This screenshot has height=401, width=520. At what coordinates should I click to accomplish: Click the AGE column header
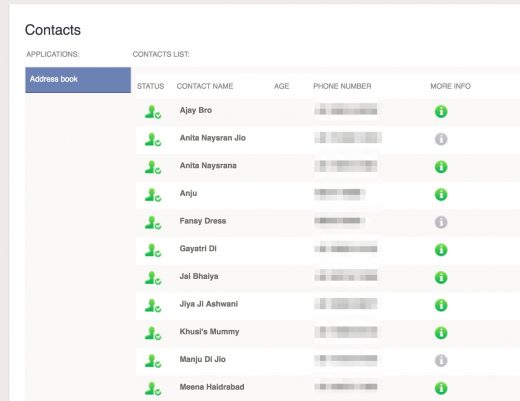282,86
